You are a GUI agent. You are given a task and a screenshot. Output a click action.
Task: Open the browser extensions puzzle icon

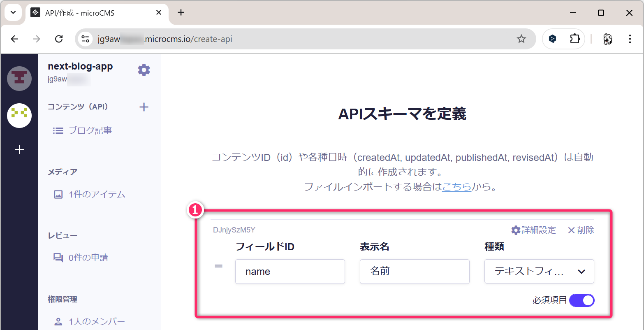pyautogui.click(x=575, y=39)
